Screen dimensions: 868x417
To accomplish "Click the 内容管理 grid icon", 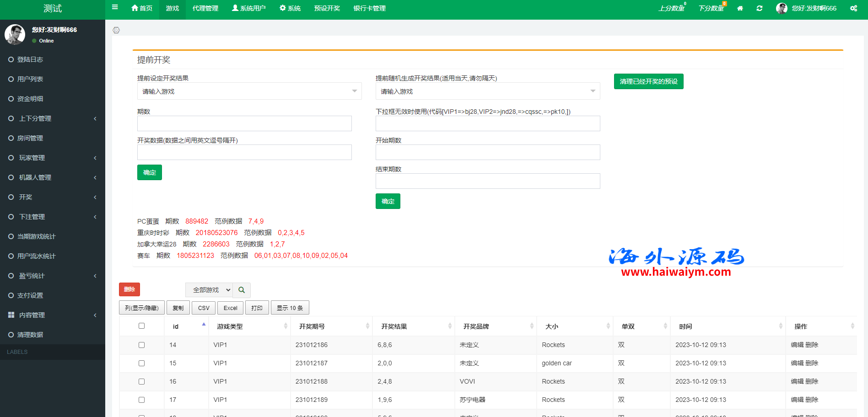I will (x=11, y=315).
